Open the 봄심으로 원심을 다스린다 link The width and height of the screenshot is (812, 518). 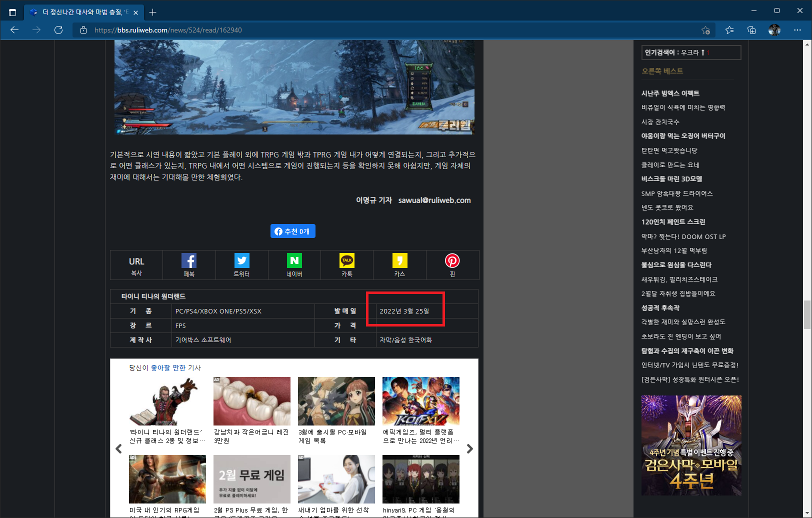tap(676, 265)
